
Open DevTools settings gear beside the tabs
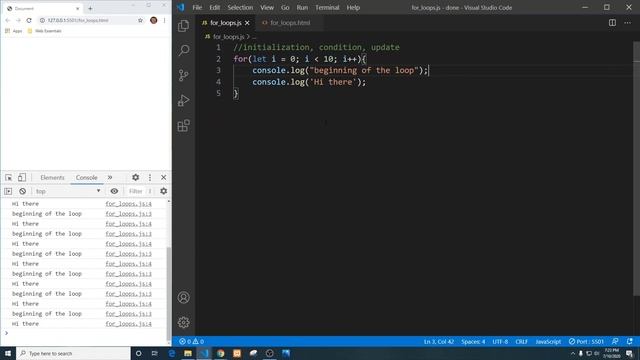click(x=136, y=178)
